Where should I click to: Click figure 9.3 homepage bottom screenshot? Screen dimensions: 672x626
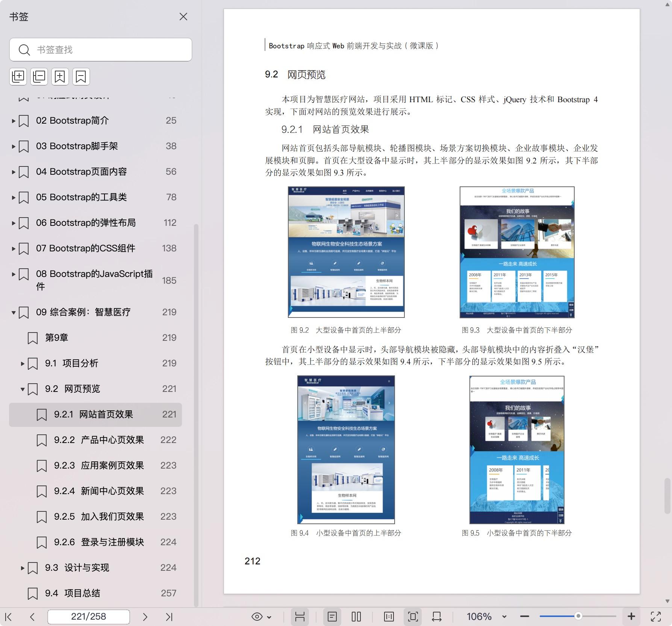(517, 252)
